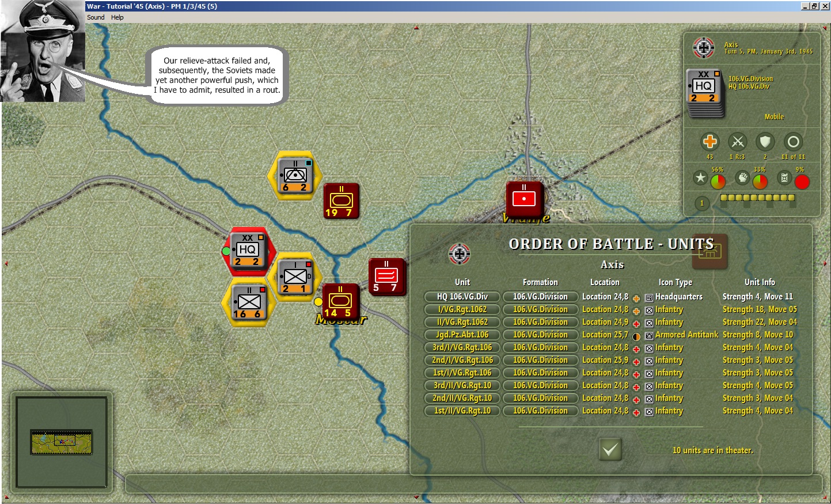Select unit 3rd/I/VG.Rgt.106 in the list
This screenshot has width=831, height=504.
point(462,347)
